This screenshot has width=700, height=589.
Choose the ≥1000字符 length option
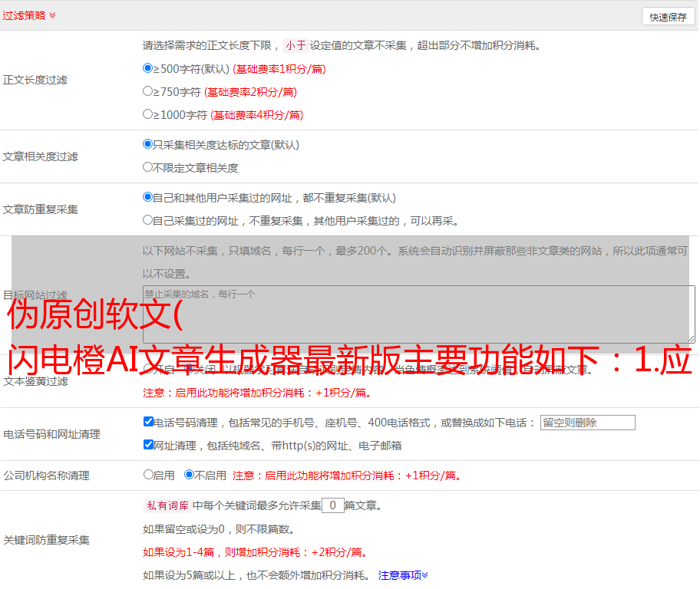[x=148, y=114]
